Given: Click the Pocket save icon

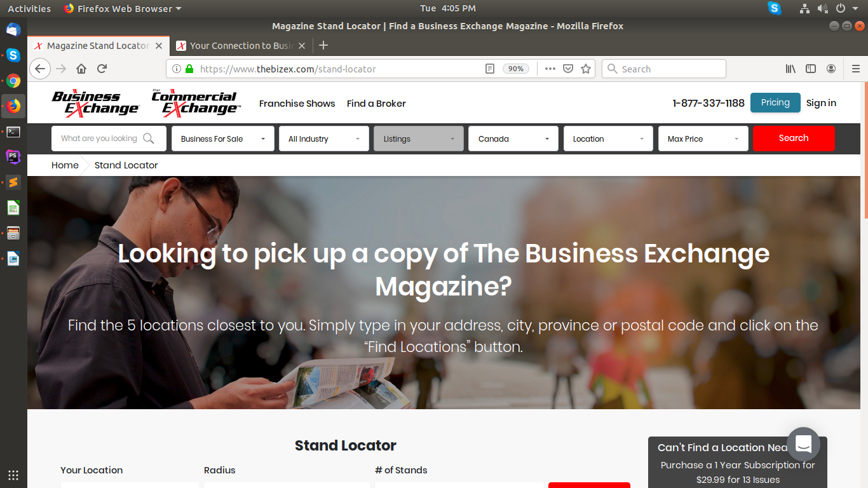Looking at the screenshot, I should point(568,69).
